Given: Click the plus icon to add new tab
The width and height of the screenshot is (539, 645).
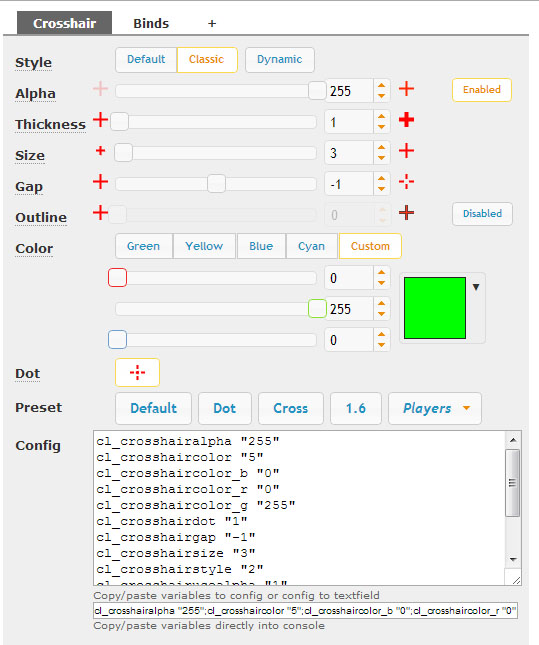Looking at the screenshot, I should pyautogui.click(x=212, y=23).
